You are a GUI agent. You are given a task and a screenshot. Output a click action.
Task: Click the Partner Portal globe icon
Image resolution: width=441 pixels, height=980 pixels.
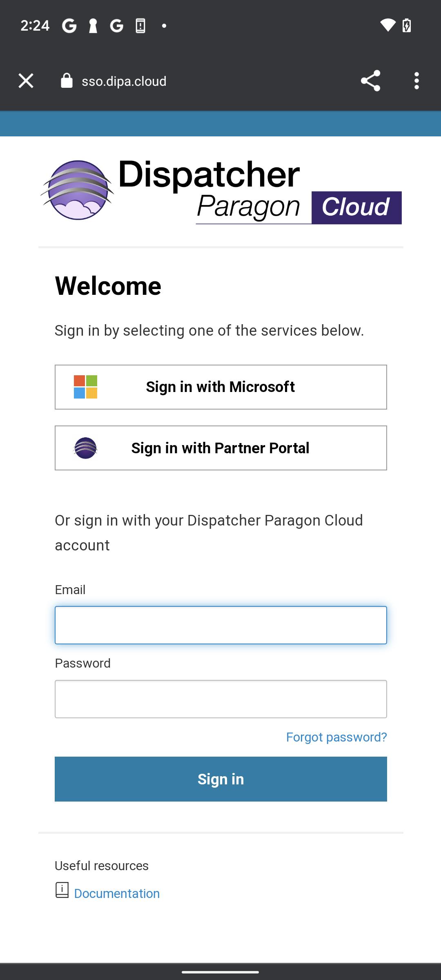tap(85, 448)
